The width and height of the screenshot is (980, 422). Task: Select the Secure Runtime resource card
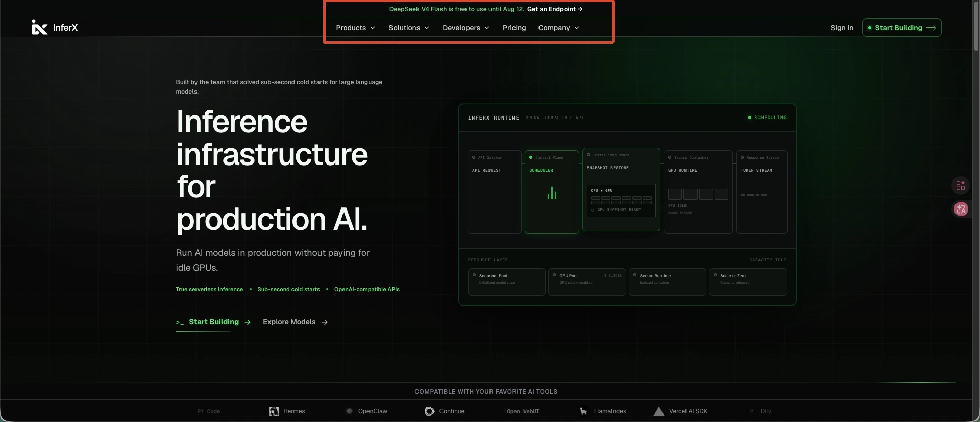pyautogui.click(x=668, y=282)
